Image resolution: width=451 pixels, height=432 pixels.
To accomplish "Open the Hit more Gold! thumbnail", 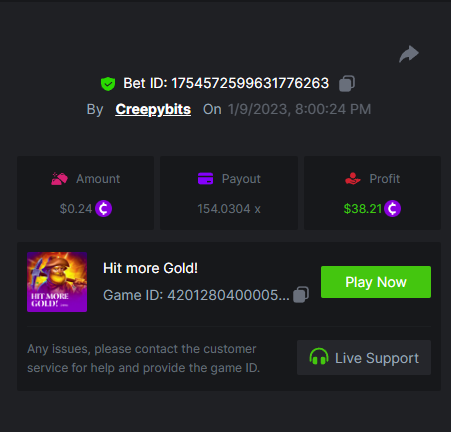I will tap(57, 282).
